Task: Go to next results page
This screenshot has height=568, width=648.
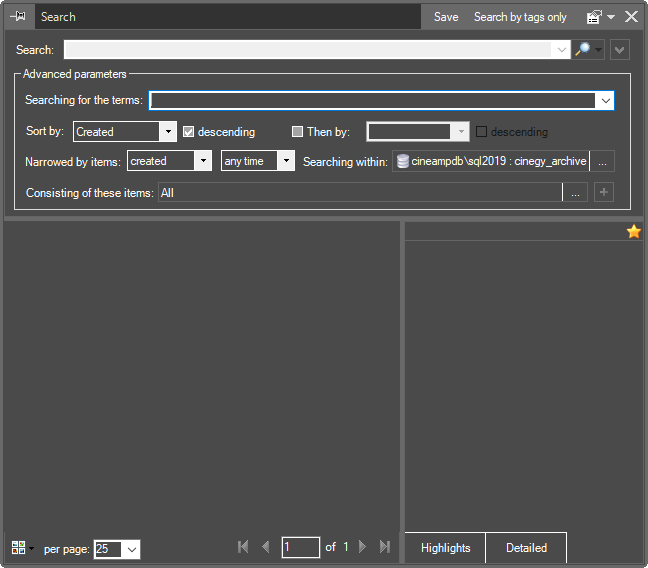Action: (x=362, y=547)
